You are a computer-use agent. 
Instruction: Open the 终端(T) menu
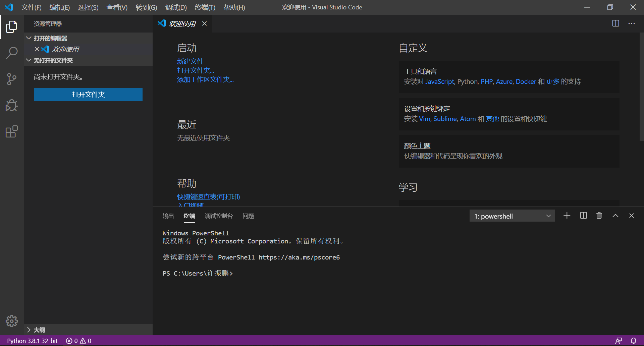[x=205, y=7]
